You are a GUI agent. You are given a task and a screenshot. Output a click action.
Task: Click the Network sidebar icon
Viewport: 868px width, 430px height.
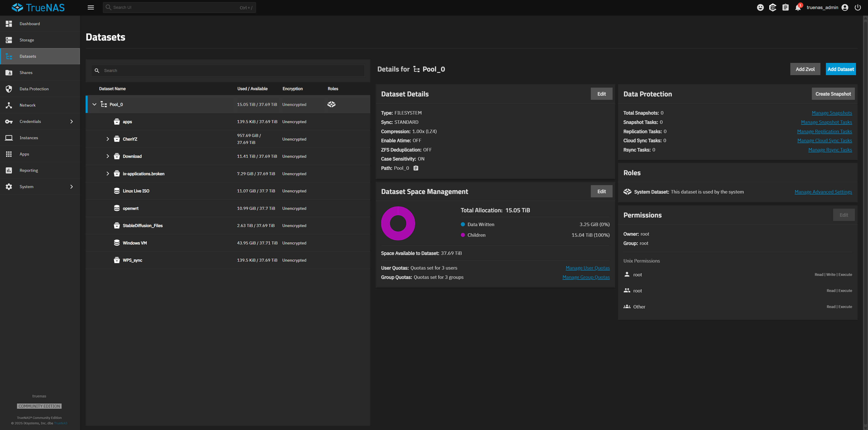coord(9,105)
